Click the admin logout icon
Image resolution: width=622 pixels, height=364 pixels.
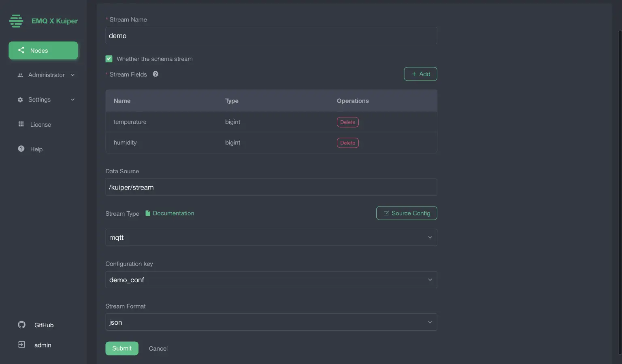[21, 345]
